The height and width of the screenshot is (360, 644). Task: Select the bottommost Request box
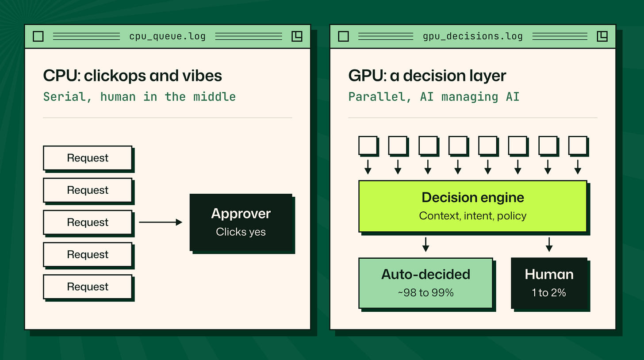(88, 287)
